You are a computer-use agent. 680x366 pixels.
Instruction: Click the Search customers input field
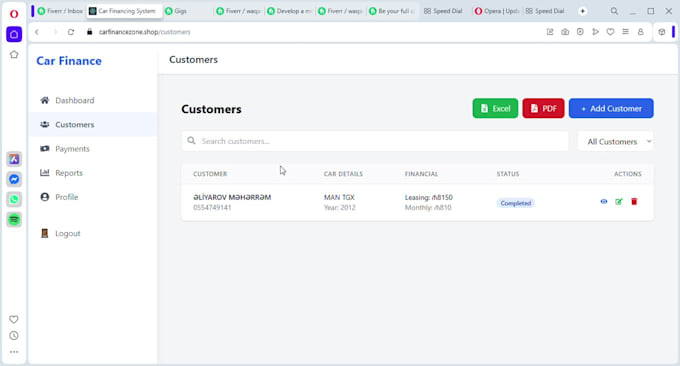click(375, 141)
